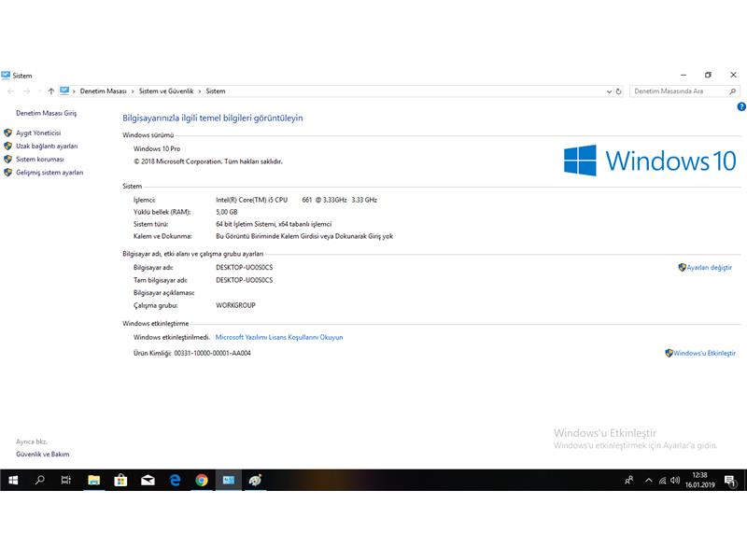Screen dimensions: 747x560
Task: Click the 'Windows etkinleştirilmedi.' text
Action: pos(172,337)
